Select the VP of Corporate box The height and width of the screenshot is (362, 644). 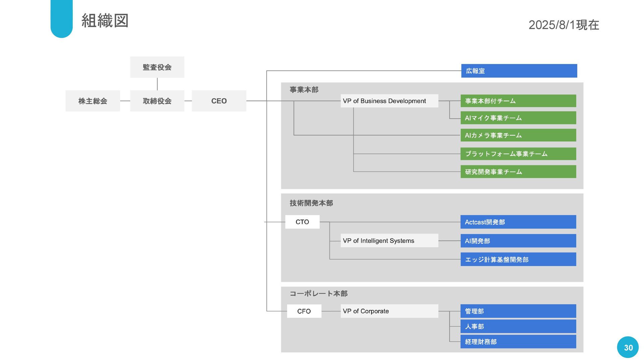coord(389,311)
